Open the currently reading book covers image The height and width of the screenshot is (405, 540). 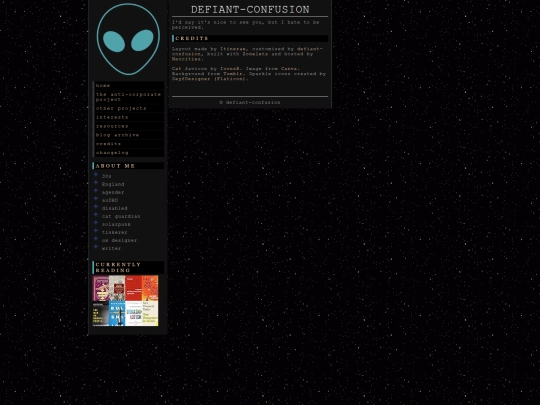(x=125, y=301)
